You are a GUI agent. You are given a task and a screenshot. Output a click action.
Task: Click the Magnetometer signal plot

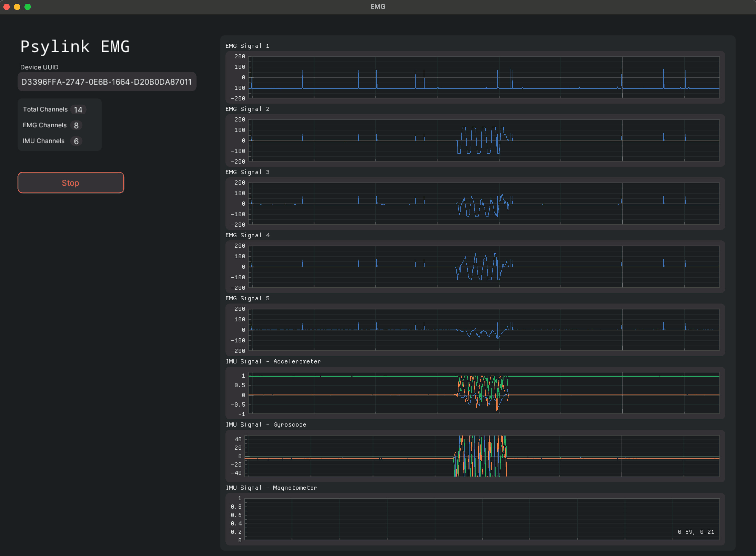[x=475, y=519]
